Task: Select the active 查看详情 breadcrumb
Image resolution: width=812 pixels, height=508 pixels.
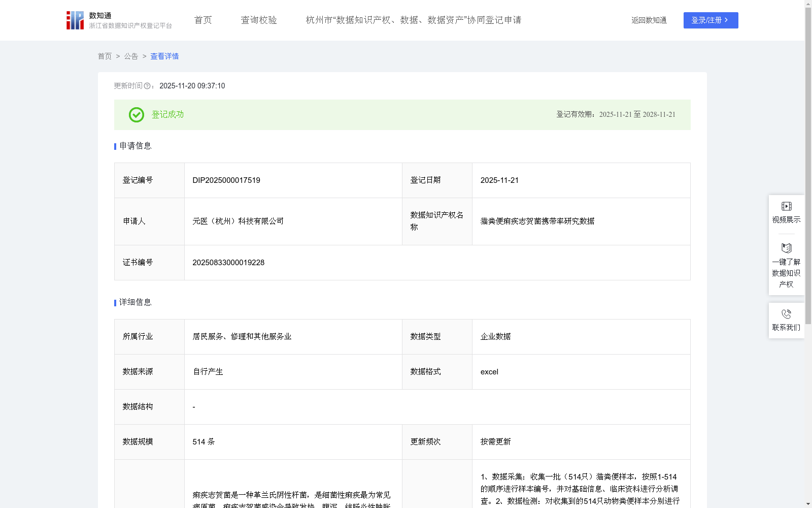Action: tap(164, 56)
